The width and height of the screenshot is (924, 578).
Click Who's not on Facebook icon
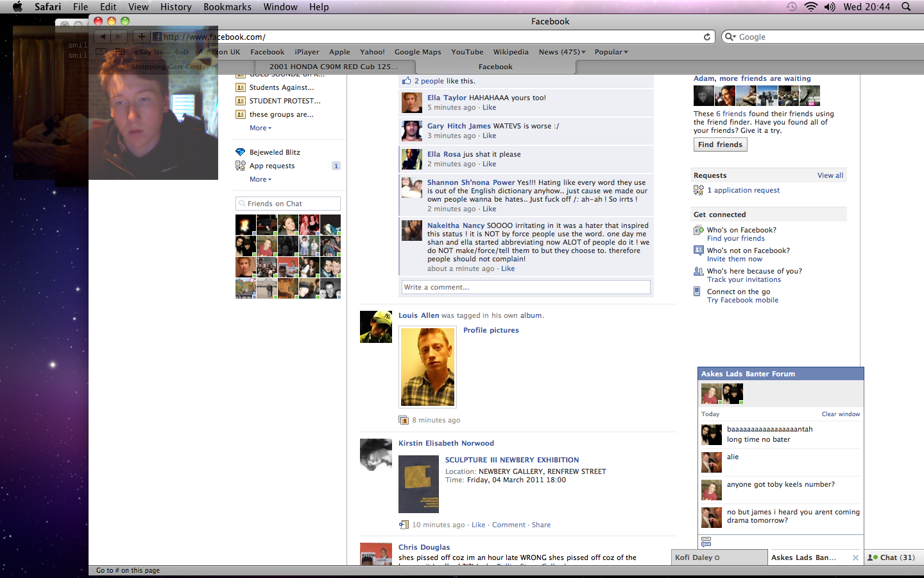698,250
